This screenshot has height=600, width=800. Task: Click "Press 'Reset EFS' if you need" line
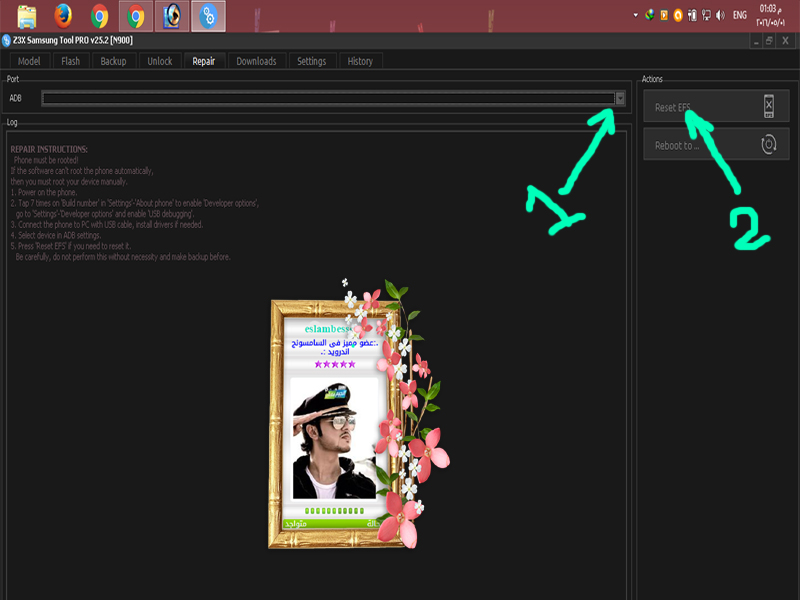click(x=70, y=246)
